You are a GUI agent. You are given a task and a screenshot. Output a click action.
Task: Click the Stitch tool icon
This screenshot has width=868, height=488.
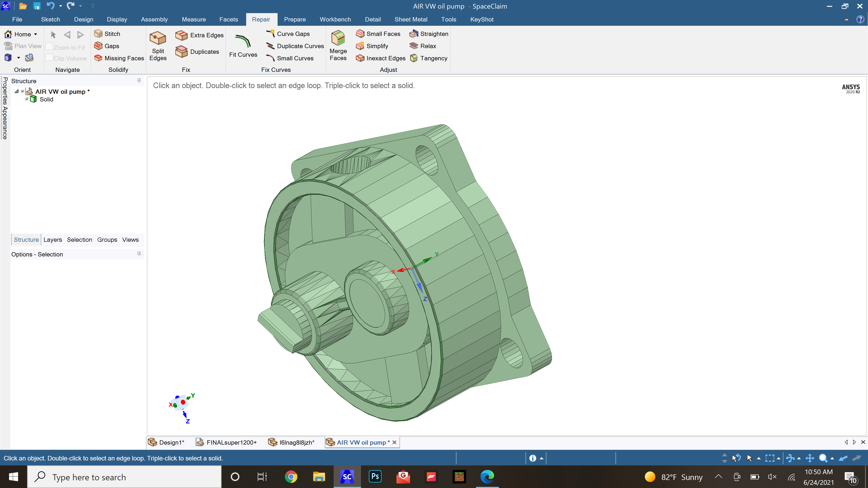98,34
